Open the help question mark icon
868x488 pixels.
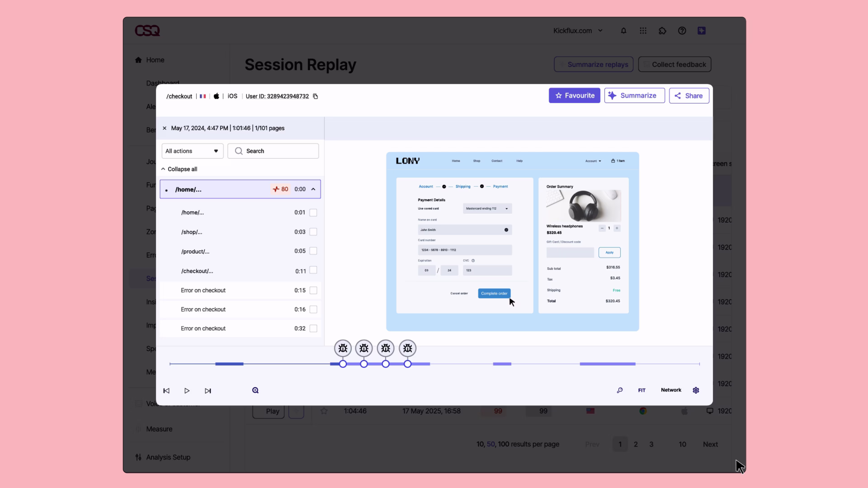(x=682, y=31)
